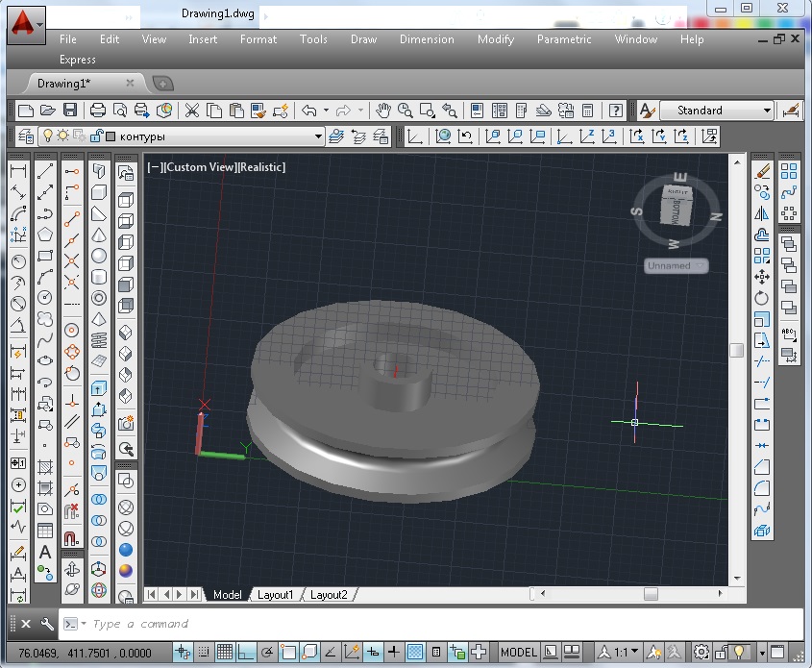
Task: Select the Line draw tool
Action: pyautogui.click(x=45, y=171)
